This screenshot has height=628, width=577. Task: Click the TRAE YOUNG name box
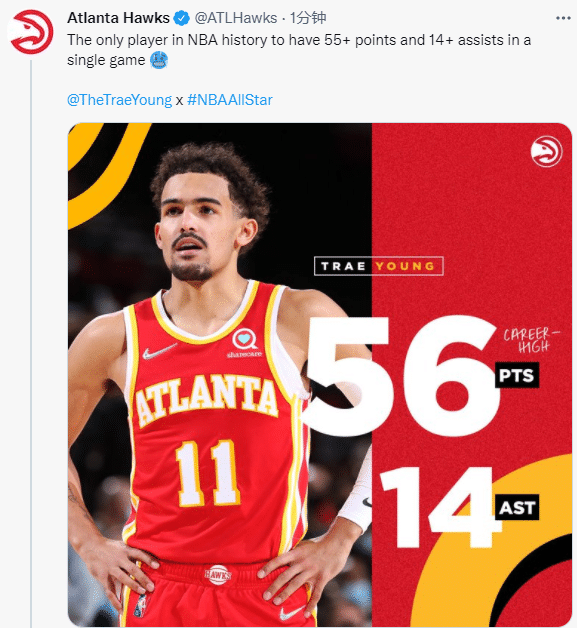click(378, 266)
